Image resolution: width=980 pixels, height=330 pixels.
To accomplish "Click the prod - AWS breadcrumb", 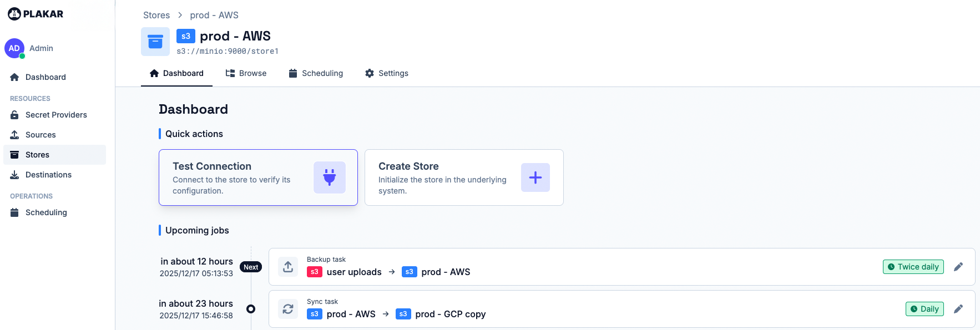I will point(214,15).
